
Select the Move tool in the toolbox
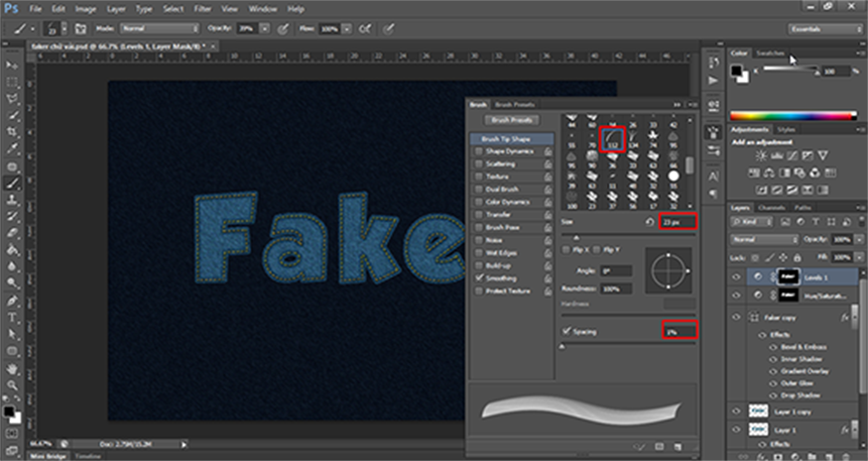(x=13, y=66)
